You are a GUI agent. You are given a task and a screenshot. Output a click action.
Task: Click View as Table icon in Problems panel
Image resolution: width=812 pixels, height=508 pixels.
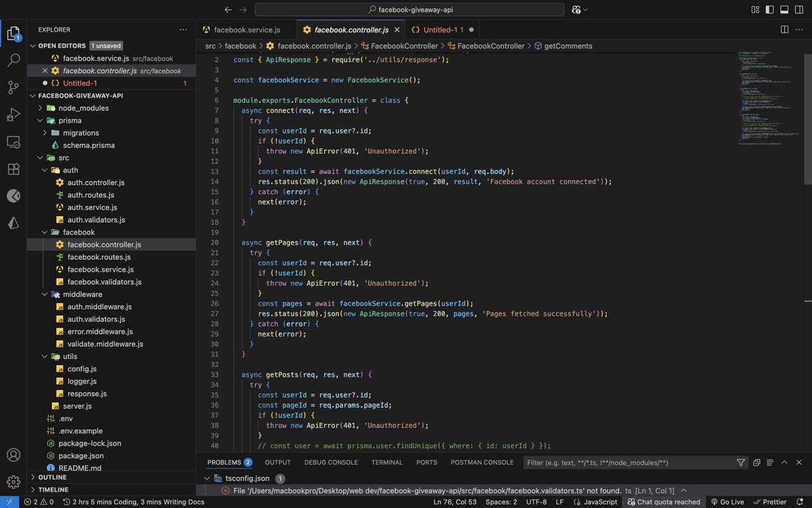pos(770,463)
